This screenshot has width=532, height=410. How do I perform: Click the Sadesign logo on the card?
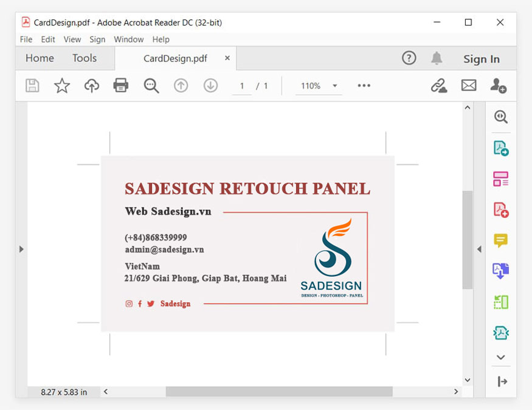pyautogui.click(x=332, y=259)
